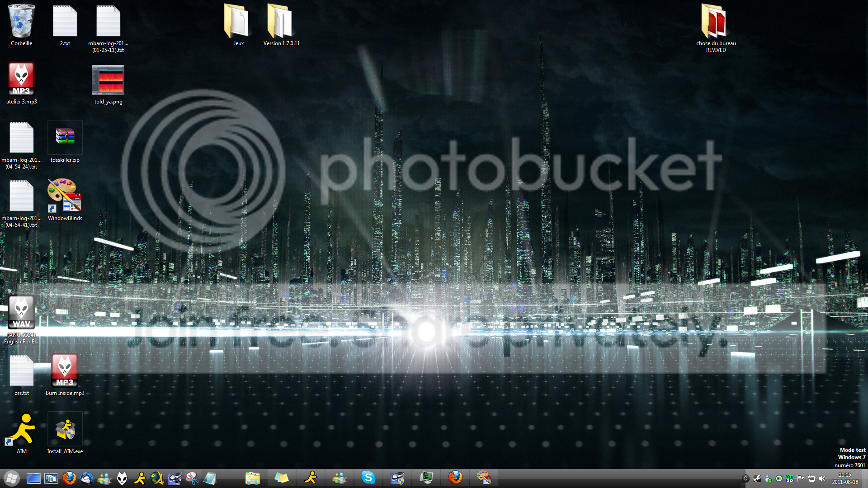
Task: Select the css.txt file
Action: (x=21, y=375)
